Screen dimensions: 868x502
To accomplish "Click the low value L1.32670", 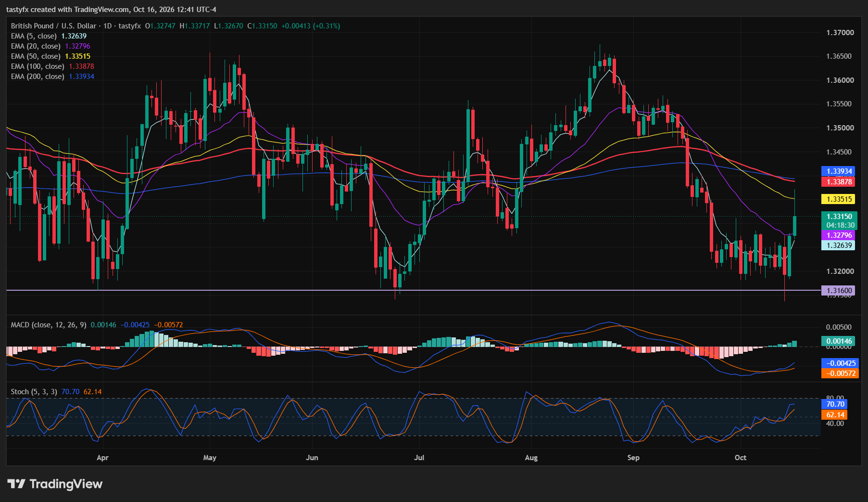I will (x=228, y=26).
